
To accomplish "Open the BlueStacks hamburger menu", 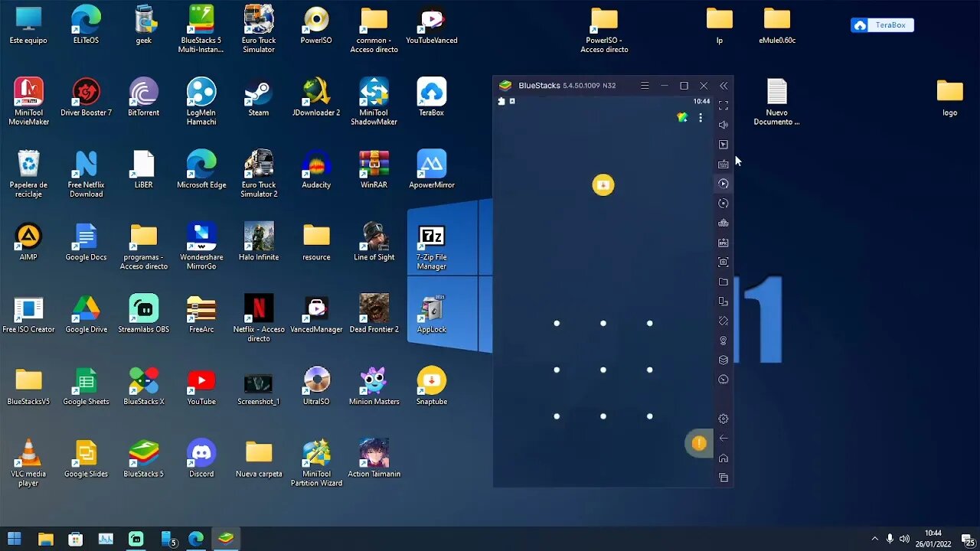I will pyautogui.click(x=645, y=86).
